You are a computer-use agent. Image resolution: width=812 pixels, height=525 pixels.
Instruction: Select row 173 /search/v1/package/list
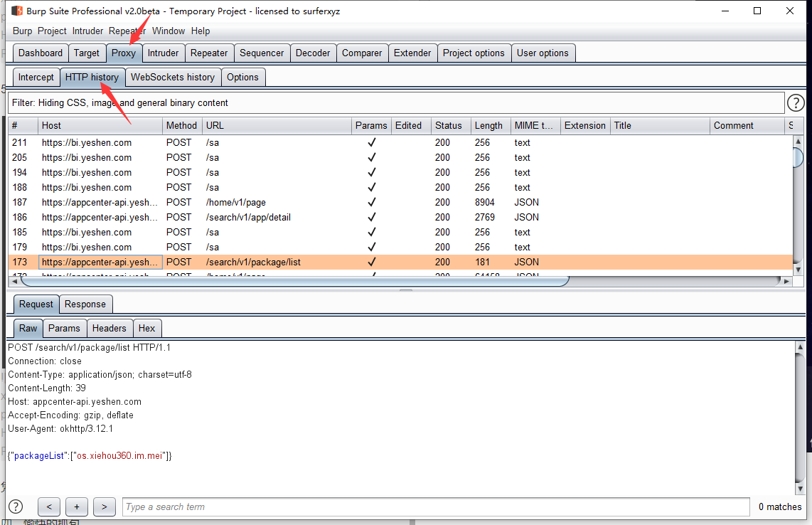[x=400, y=262]
